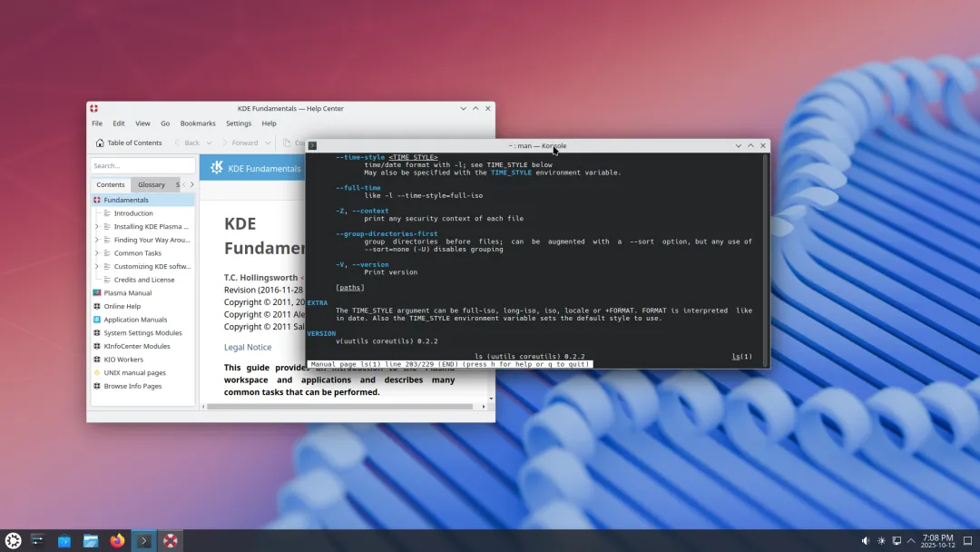Show hidden system tray icons
The width and height of the screenshot is (980, 552).
point(911,541)
